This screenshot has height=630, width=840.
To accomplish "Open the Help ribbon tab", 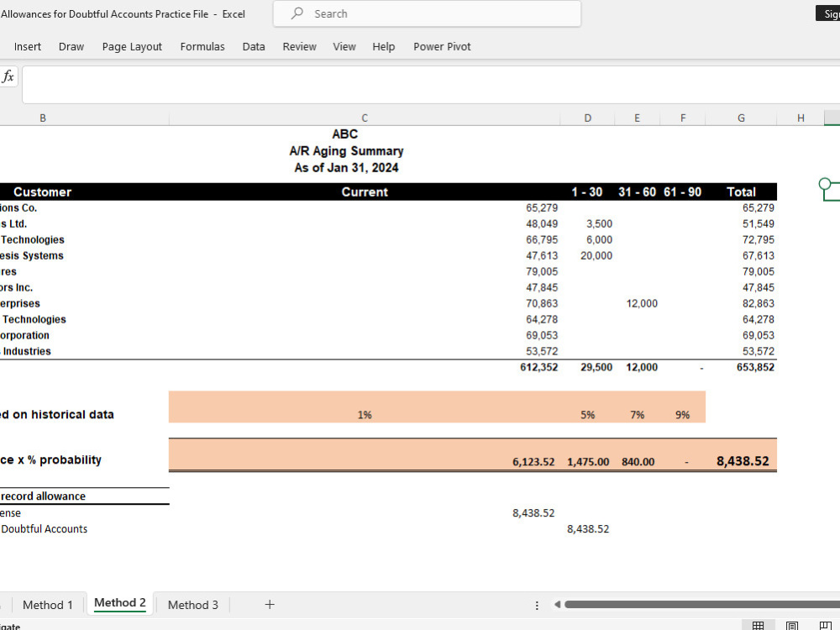I will click(384, 46).
